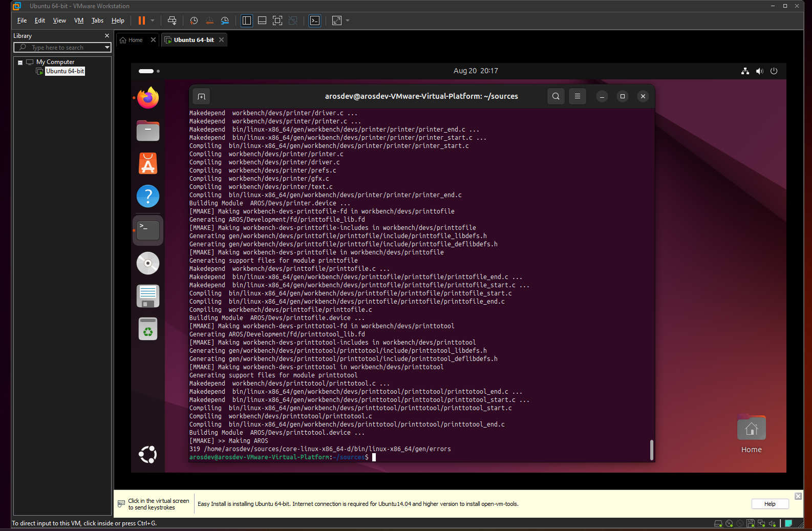Open the Help menu
812x531 pixels.
(118, 20)
